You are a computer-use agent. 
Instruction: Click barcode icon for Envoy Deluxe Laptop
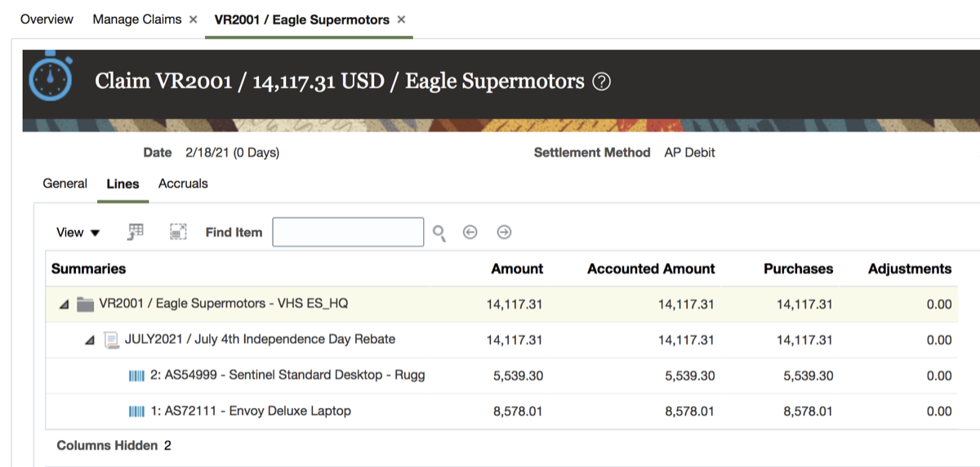point(136,411)
